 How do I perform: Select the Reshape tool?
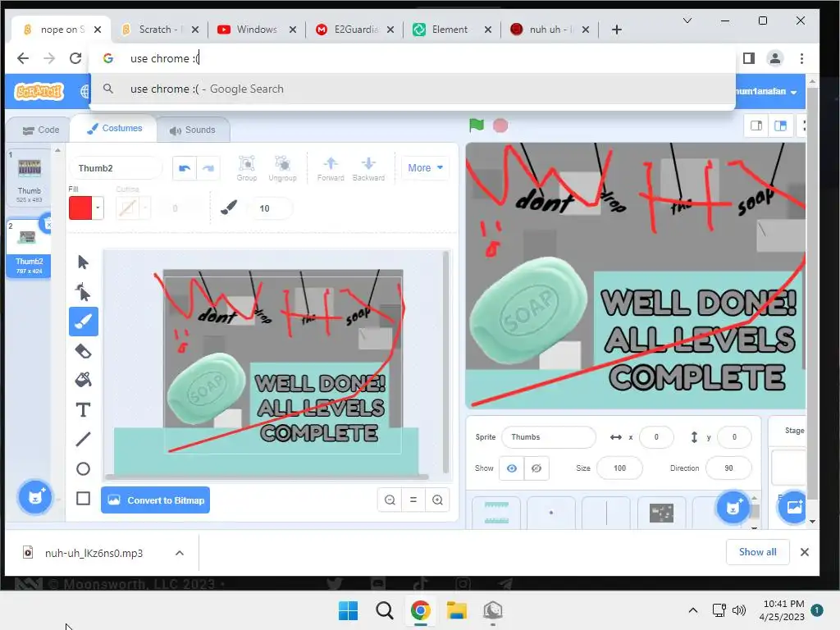[83, 292]
